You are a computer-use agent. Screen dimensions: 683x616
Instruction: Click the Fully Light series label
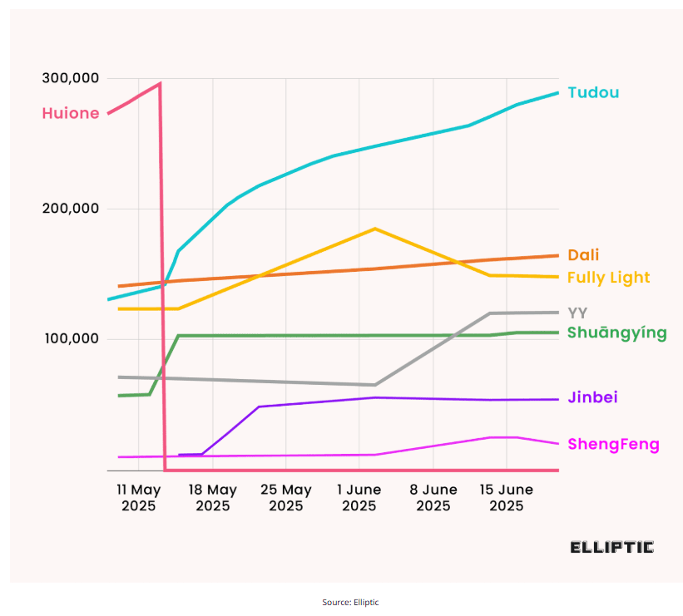[x=608, y=278]
